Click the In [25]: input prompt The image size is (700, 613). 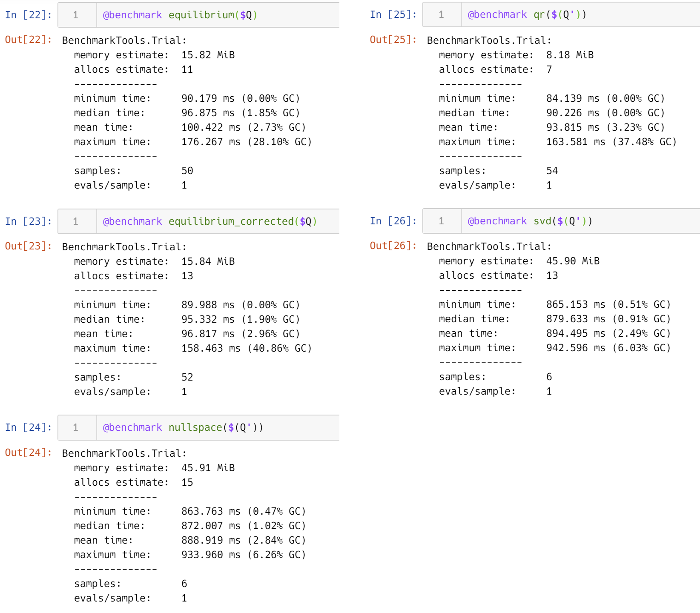[x=393, y=14]
